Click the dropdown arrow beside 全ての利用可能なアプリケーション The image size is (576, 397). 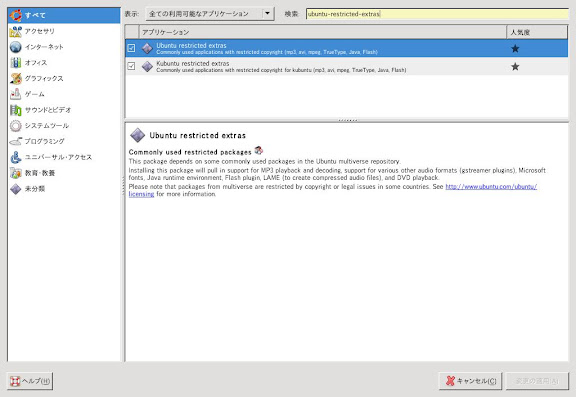coord(268,14)
